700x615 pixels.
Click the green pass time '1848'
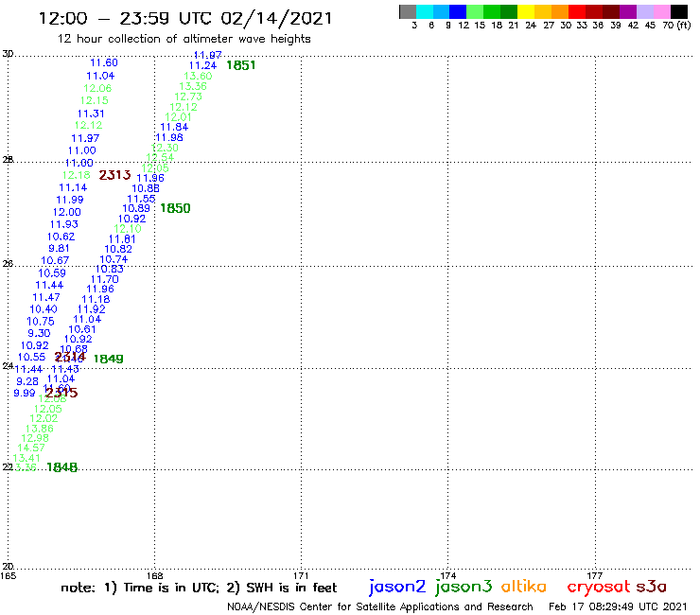[x=62, y=467]
